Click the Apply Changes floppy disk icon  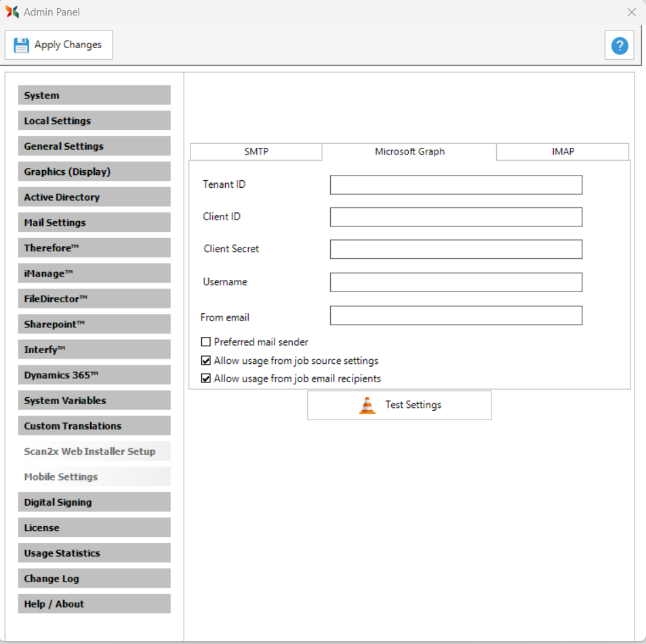[x=22, y=45]
